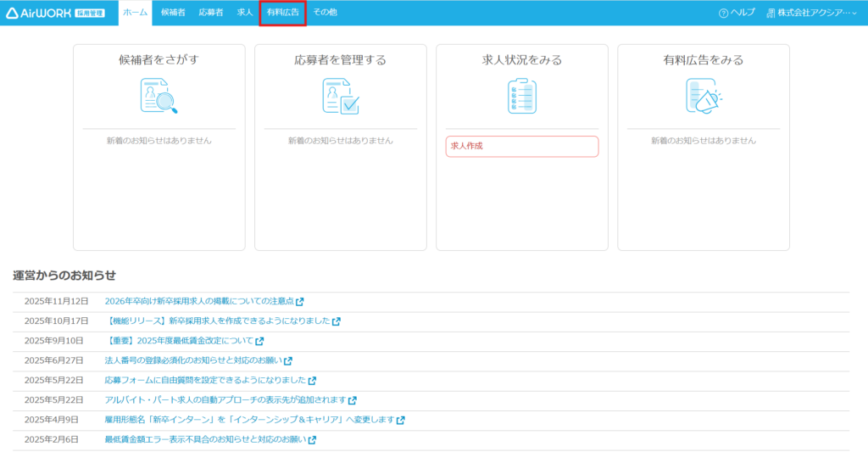Click the job status clipboard icon

[521, 96]
